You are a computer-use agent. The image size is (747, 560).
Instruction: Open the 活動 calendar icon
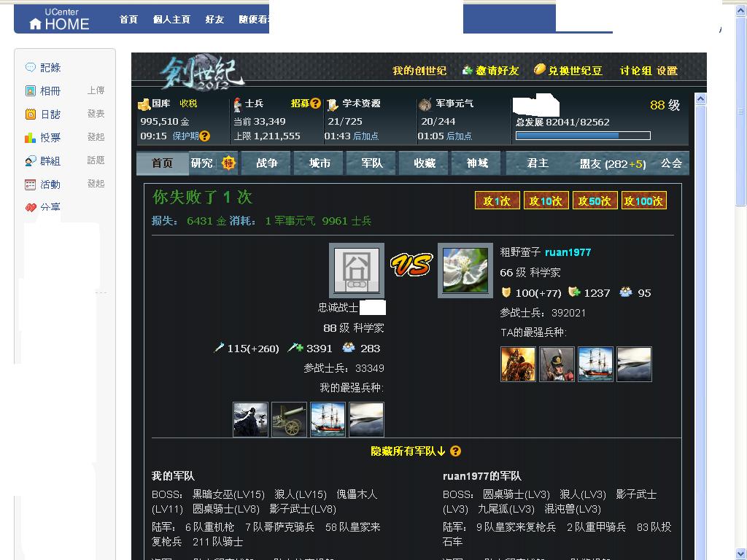(x=31, y=184)
